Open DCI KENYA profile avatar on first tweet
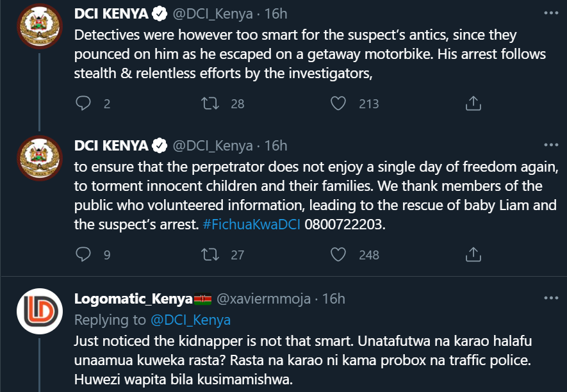 40,26
